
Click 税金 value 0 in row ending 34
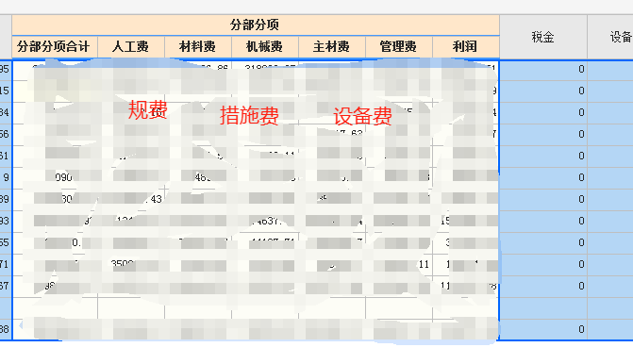coord(543,112)
